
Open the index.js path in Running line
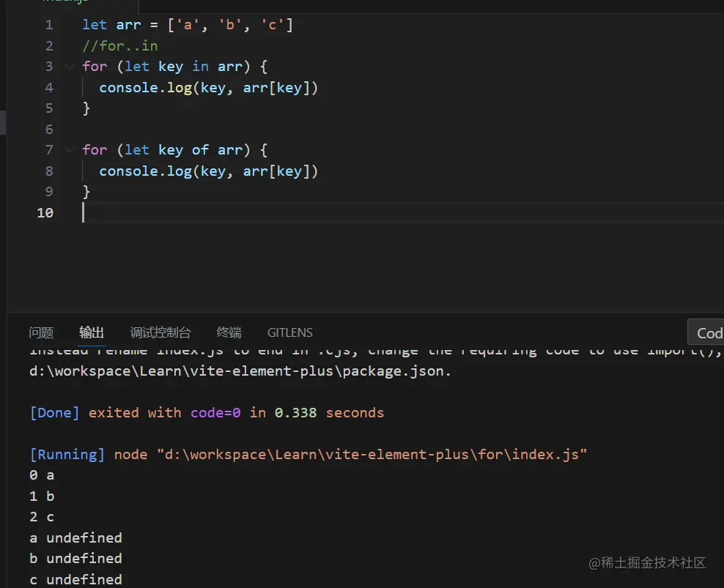click(x=372, y=455)
